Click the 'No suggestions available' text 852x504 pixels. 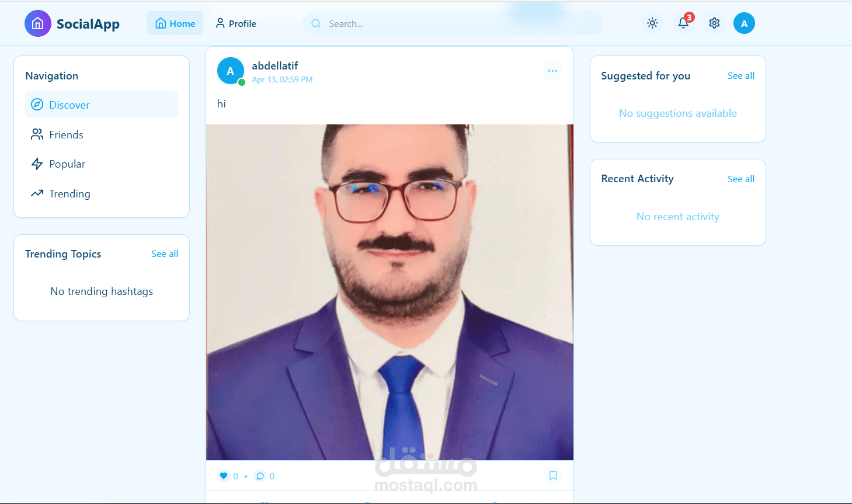(678, 113)
